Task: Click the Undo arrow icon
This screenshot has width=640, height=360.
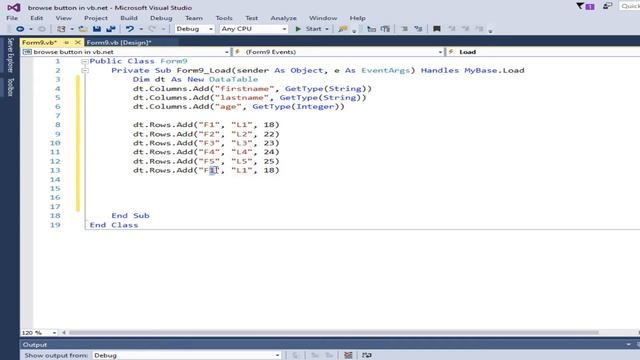Action: 130,29
